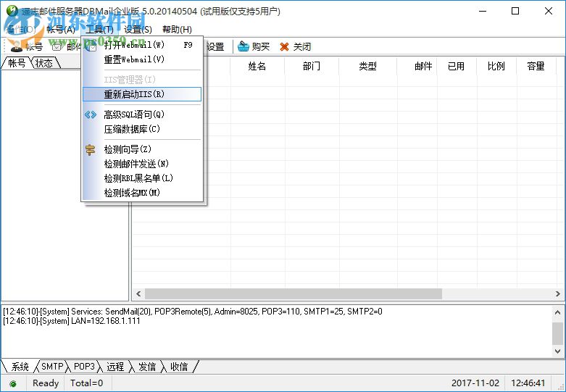Open the 设置(S) menu
Viewport: 566px width, 392px height.
click(x=138, y=29)
